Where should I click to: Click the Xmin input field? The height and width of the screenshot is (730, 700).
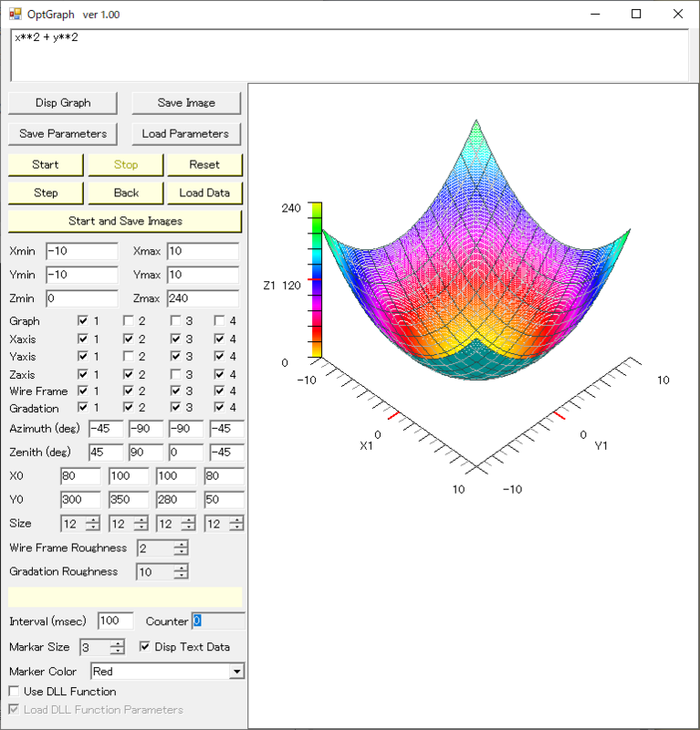coord(81,251)
